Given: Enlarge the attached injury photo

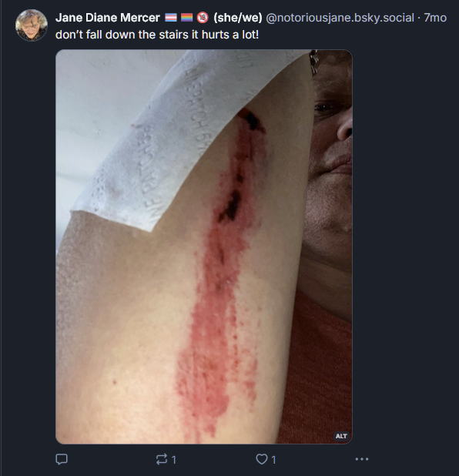Looking at the screenshot, I should tap(203, 246).
